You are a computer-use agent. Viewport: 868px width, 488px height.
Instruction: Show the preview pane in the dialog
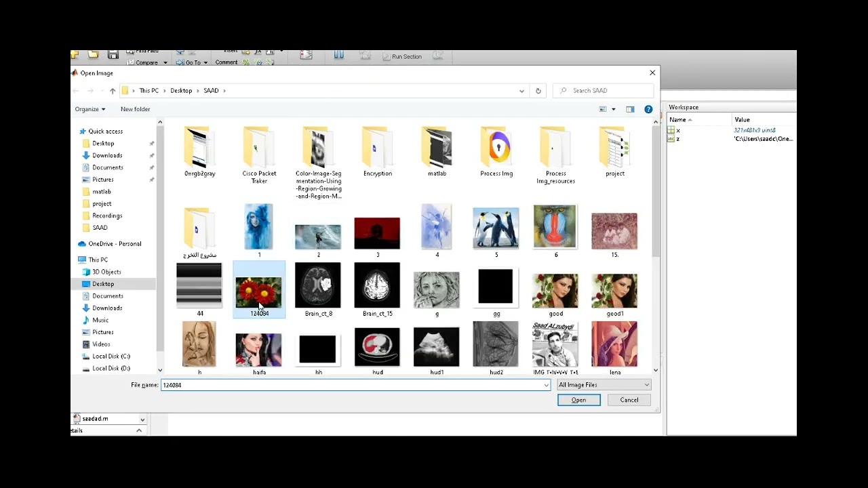pos(630,109)
